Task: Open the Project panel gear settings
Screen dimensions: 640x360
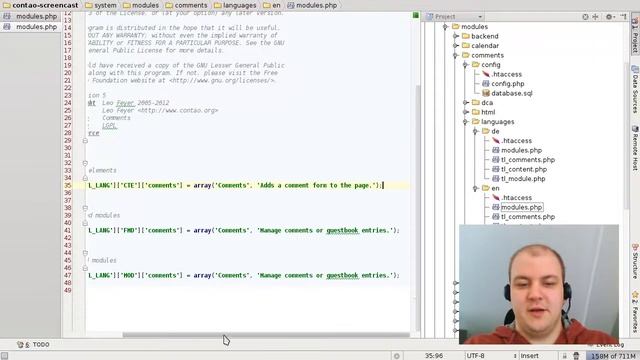Action: 609,17
